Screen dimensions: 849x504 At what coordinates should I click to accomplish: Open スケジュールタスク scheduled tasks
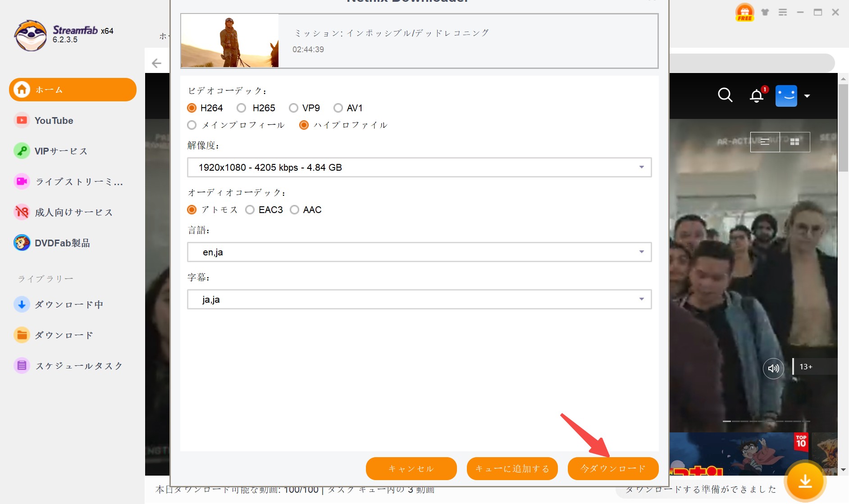[x=78, y=365]
